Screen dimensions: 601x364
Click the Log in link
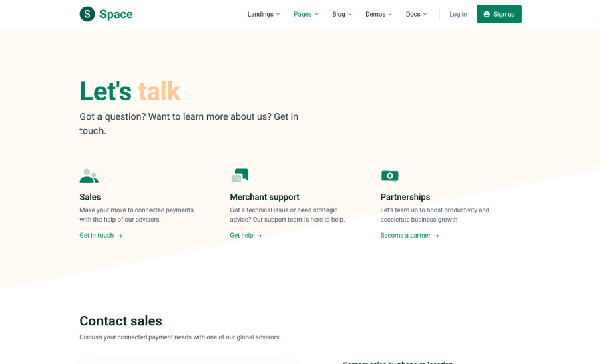point(458,14)
